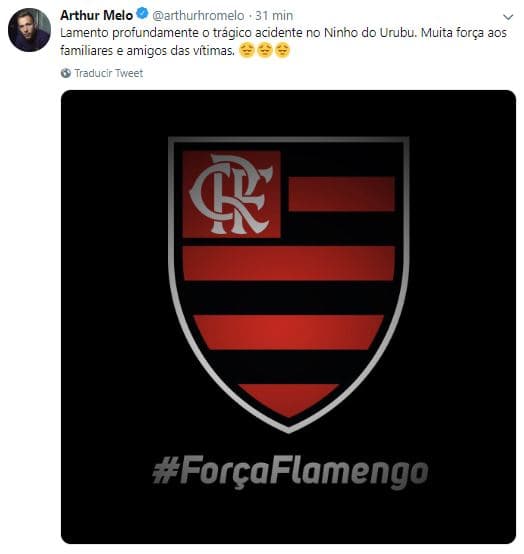This screenshot has height=554, width=524.
Task: Click the wide red stripe below monogram
Action: 288,263
